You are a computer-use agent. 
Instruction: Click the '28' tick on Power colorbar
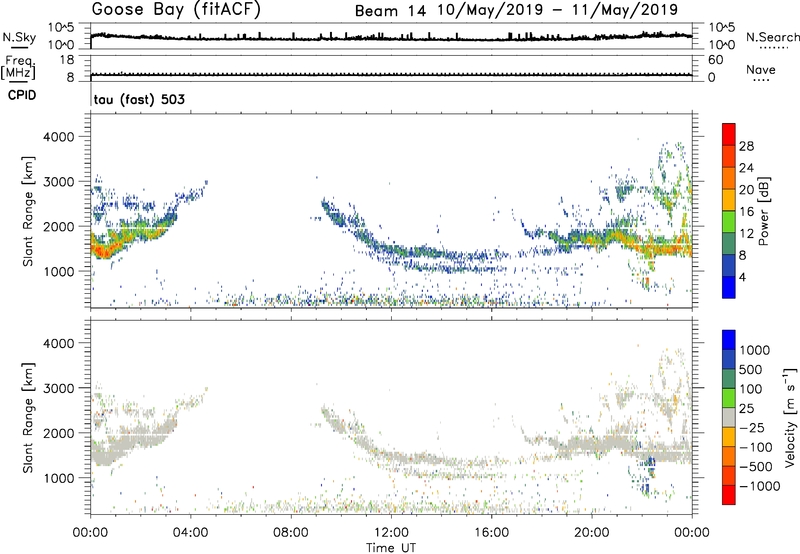[x=746, y=146]
